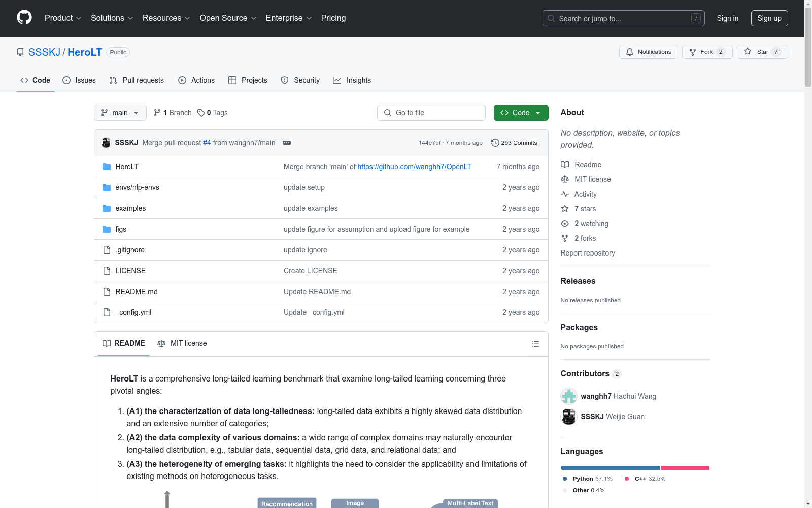Image resolution: width=812 pixels, height=508 pixels.
Task: Open the green Code dropdown button
Action: point(521,113)
